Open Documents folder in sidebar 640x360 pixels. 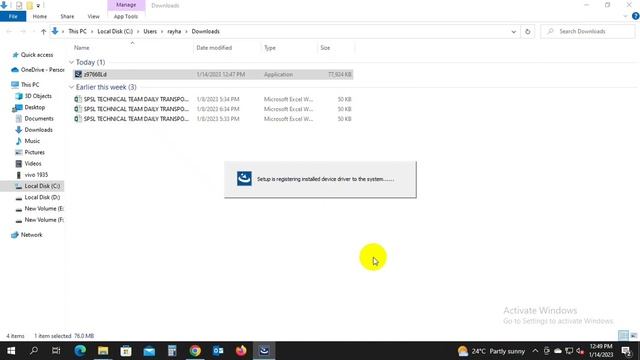point(39,119)
